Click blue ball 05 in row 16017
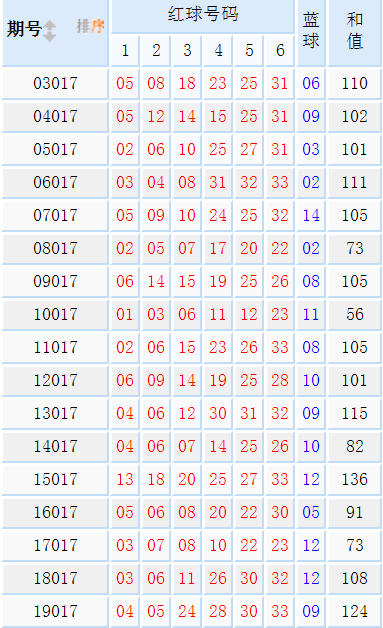Viewport: 383px width, 628px height. click(311, 512)
